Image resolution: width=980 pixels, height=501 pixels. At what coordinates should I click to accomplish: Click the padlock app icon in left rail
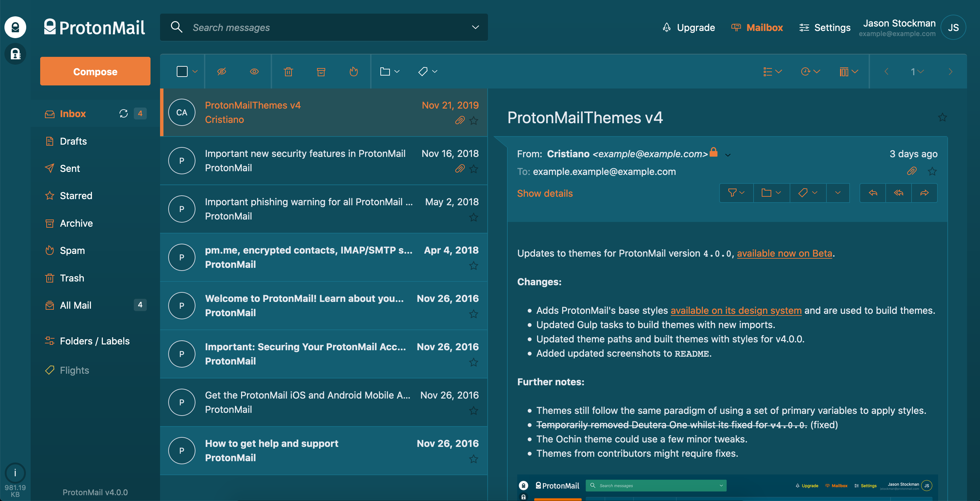15,54
